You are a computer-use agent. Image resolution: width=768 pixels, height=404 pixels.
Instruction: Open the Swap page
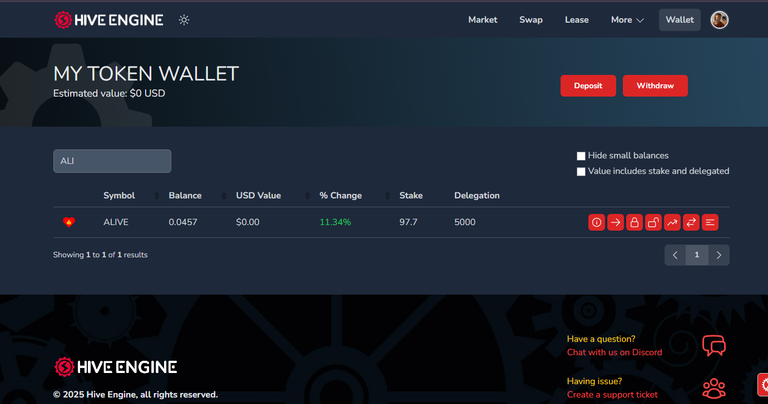(531, 20)
